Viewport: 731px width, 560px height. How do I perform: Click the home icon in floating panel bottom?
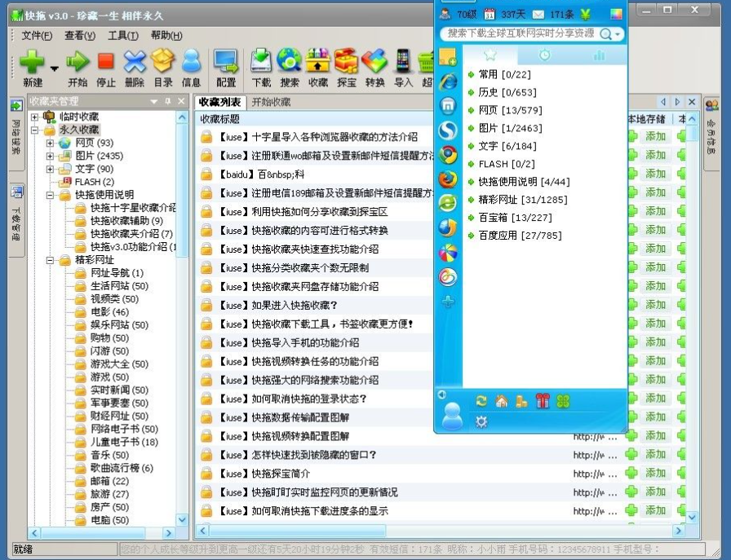click(502, 401)
